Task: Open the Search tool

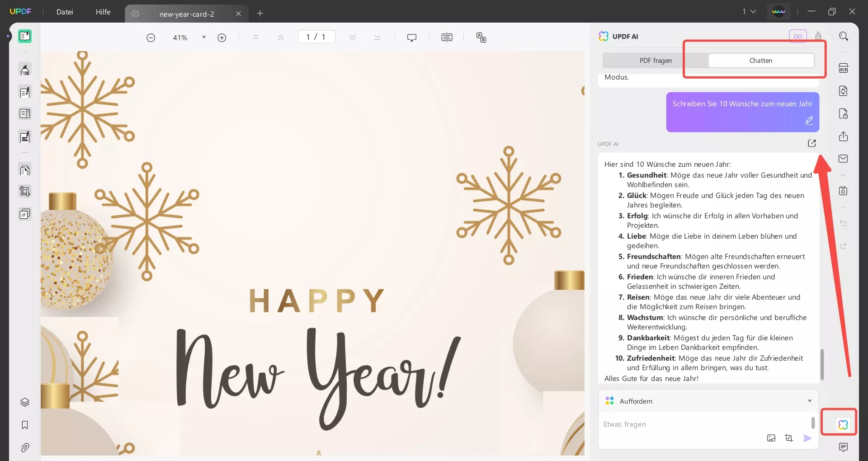Action: (x=844, y=36)
